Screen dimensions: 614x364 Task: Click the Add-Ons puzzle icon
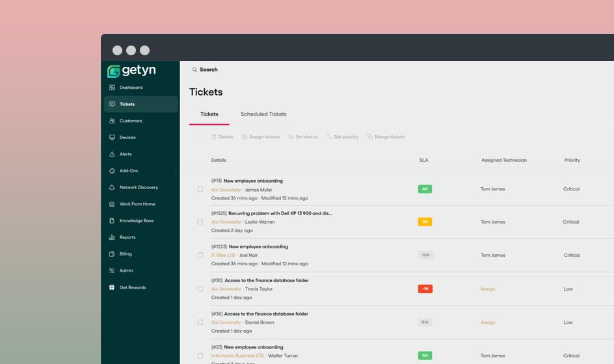[x=112, y=171]
